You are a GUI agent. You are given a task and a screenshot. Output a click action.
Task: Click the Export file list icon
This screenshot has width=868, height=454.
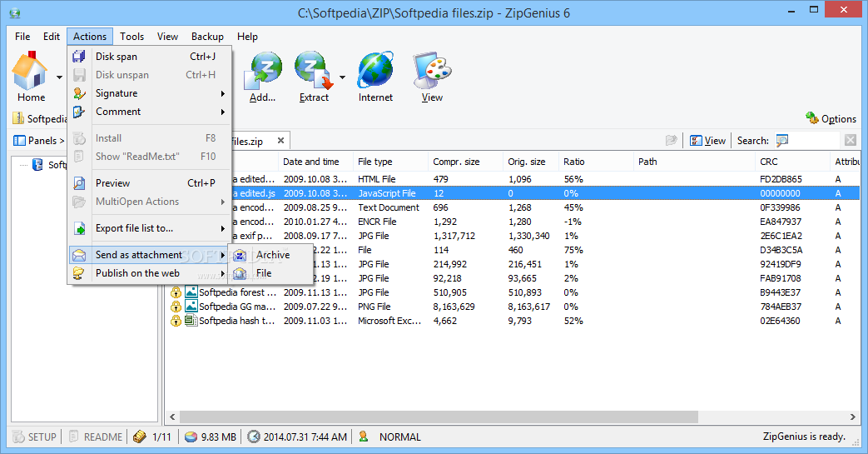pyautogui.click(x=79, y=227)
